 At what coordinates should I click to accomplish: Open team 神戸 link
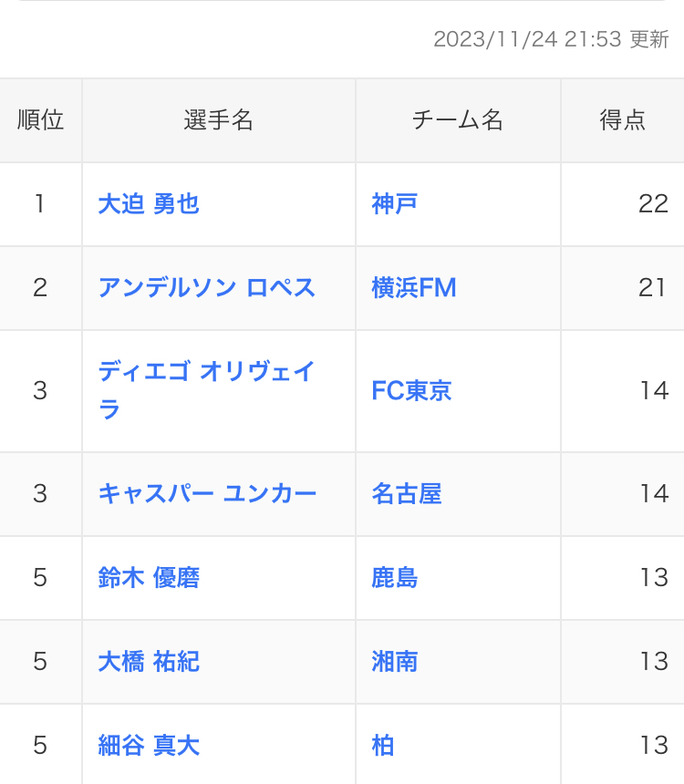pyautogui.click(x=394, y=204)
